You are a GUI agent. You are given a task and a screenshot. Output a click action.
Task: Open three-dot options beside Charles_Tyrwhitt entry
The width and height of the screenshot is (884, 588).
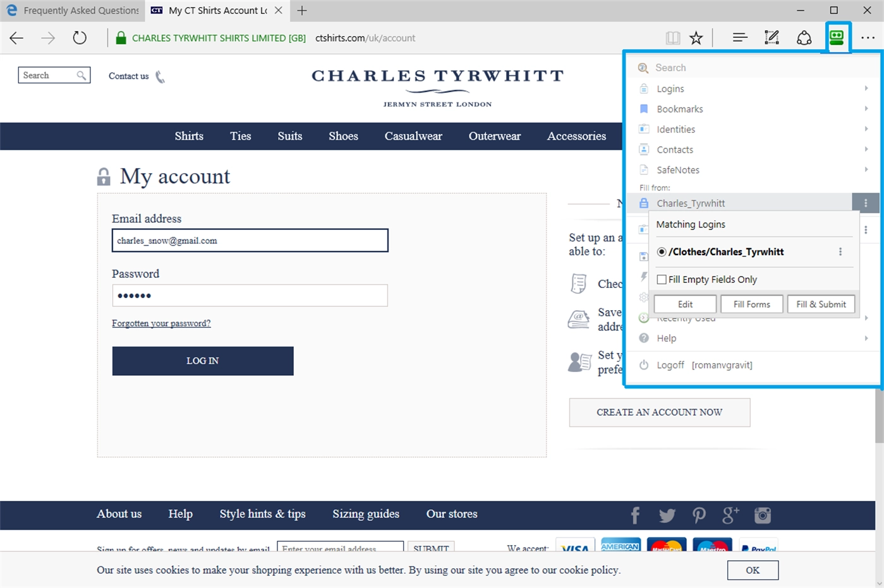[866, 203]
